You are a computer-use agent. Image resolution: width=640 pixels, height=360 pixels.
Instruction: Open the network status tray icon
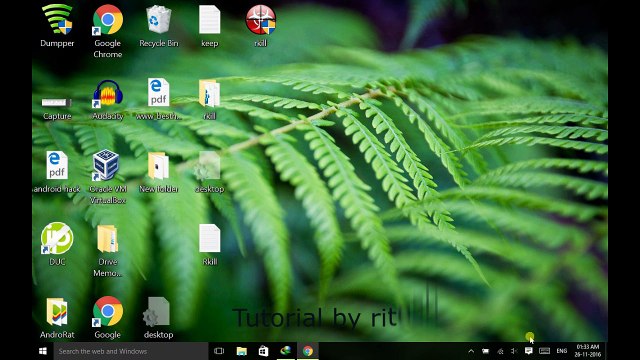(x=500, y=351)
